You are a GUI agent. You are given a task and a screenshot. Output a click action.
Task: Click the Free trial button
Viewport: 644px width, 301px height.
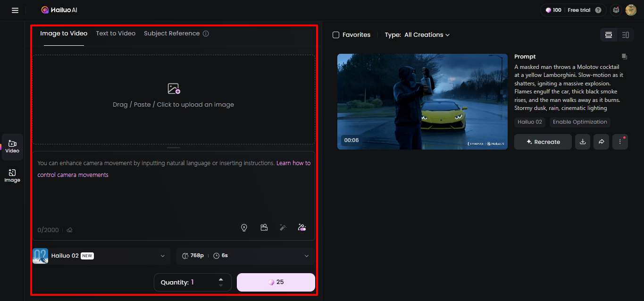tap(579, 10)
